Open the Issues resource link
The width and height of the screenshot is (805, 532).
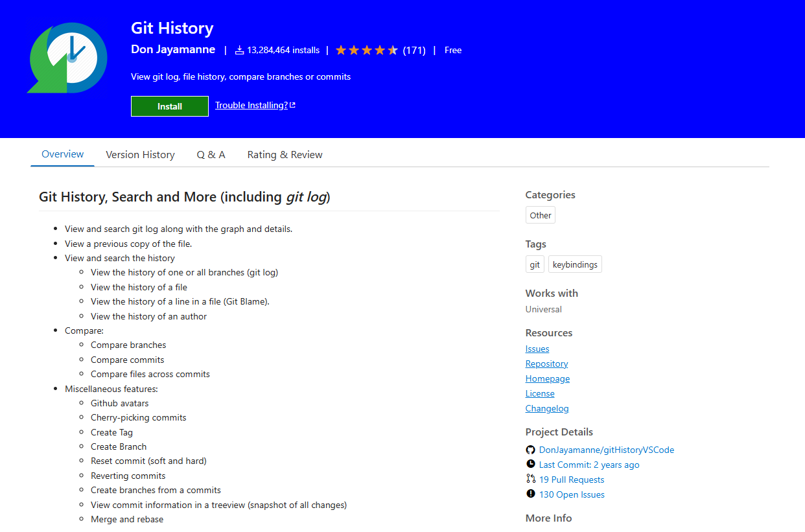[x=537, y=349]
